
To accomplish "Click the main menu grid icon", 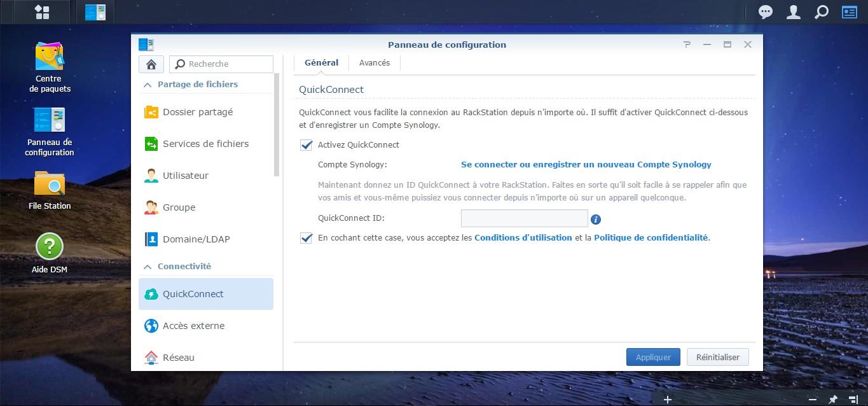I will coord(42,11).
